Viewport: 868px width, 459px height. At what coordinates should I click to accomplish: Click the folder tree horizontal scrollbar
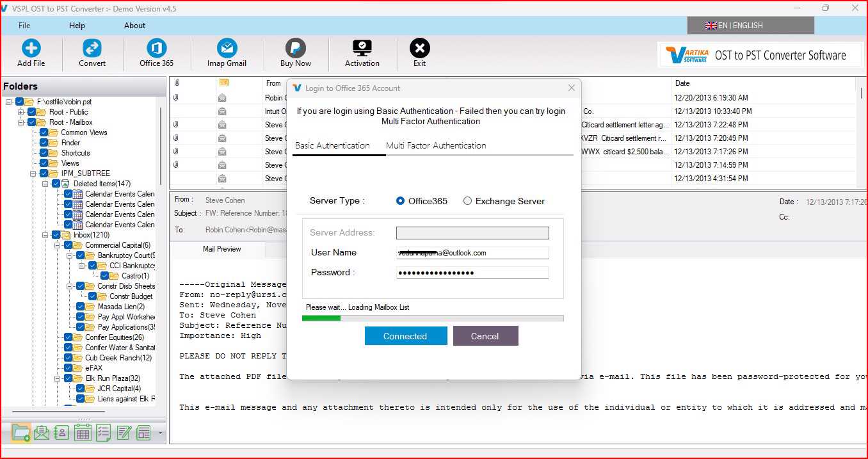(x=59, y=412)
